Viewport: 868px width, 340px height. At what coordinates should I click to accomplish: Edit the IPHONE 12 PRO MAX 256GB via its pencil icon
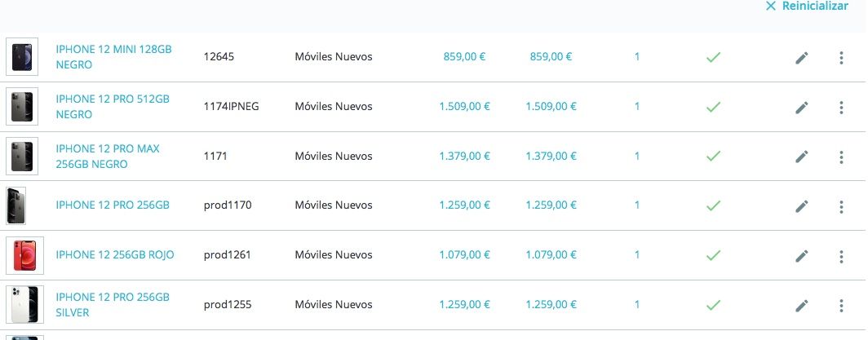point(802,157)
